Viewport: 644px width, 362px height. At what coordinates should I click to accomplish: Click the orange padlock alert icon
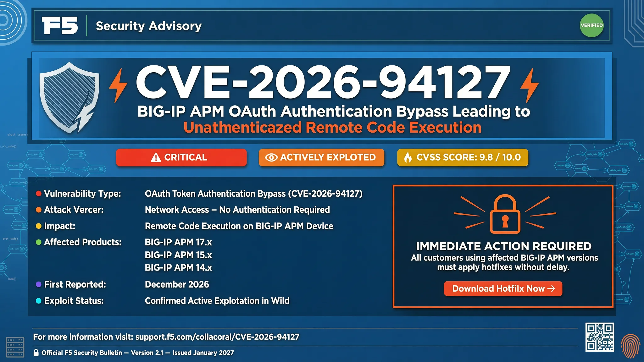coord(505,214)
